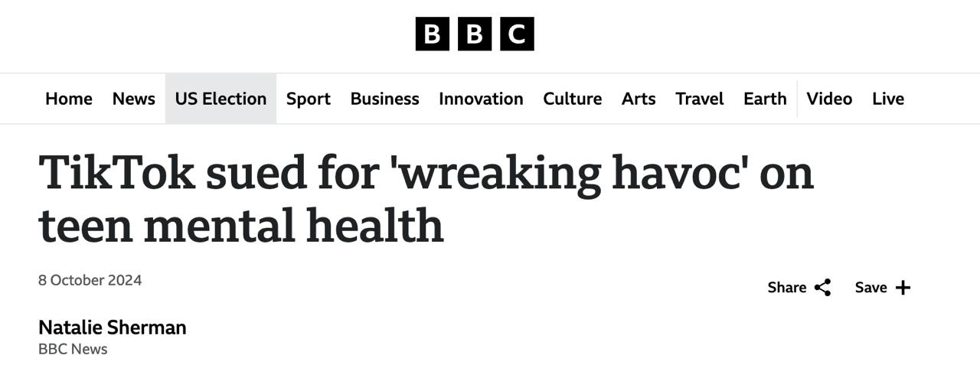
Task: Click the BBC logo
Action: coord(475,34)
